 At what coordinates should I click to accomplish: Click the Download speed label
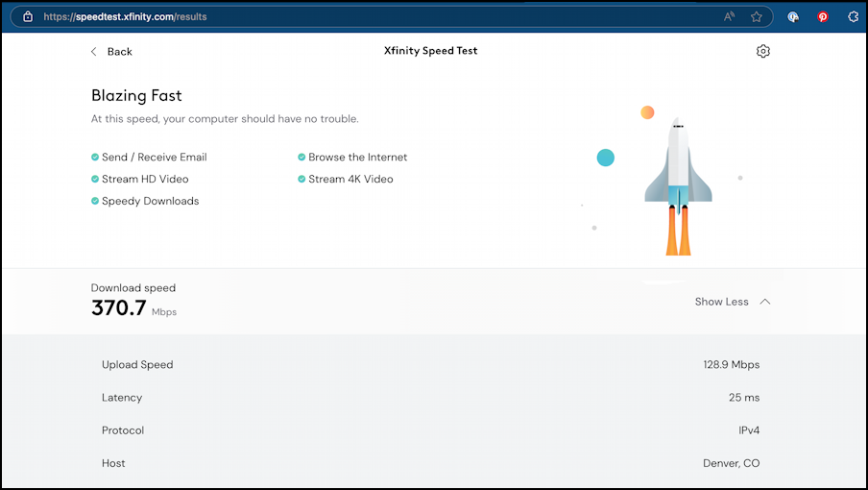coord(133,288)
